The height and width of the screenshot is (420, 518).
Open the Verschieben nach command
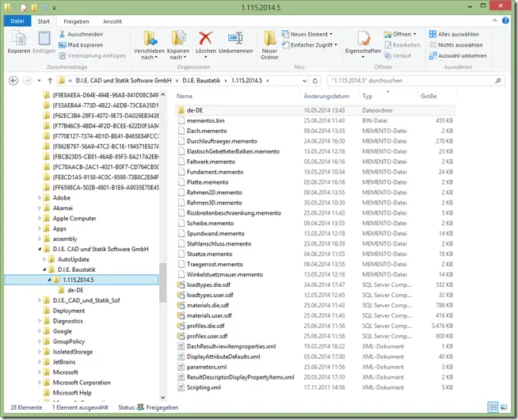(150, 44)
